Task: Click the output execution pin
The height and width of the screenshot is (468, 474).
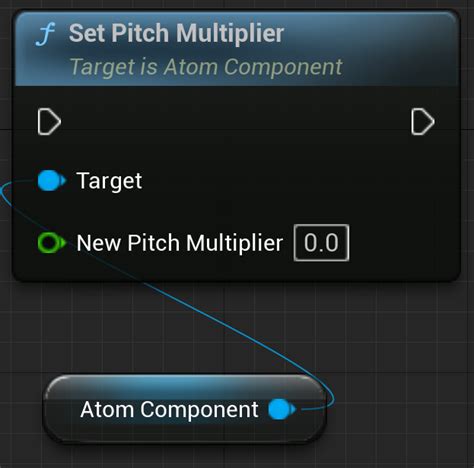Action: pyautogui.click(x=422, y=122)
